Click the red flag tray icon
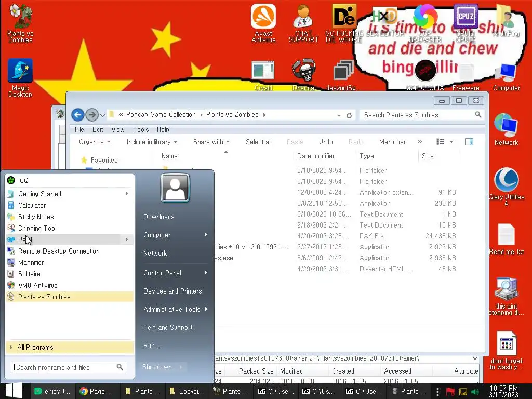The image size is (532, 399). point(450,392)
